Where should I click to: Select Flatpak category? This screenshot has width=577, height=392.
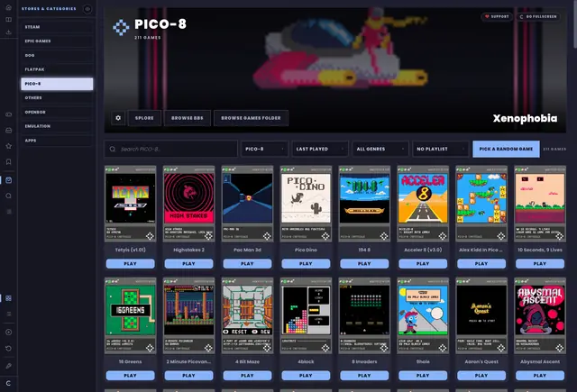tap(57, 69)
